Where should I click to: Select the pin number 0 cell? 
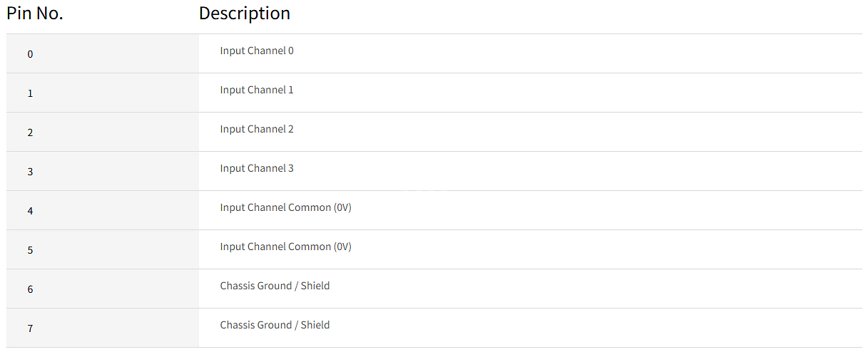coord(103,53)
